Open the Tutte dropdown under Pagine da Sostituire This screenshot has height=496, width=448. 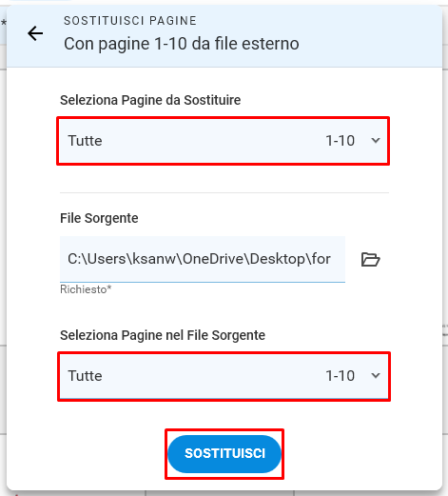[224, 141]
